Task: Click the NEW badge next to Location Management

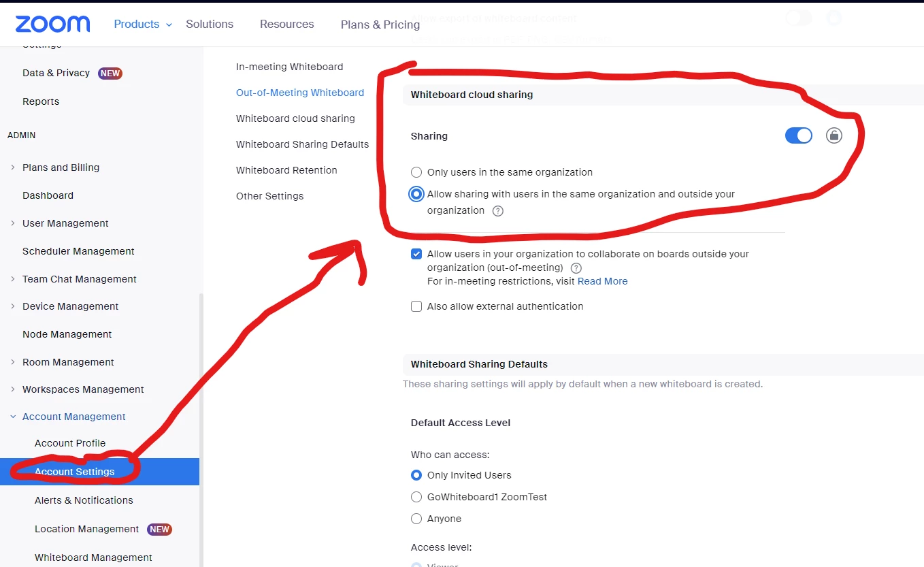Action: tap(159, 529)
